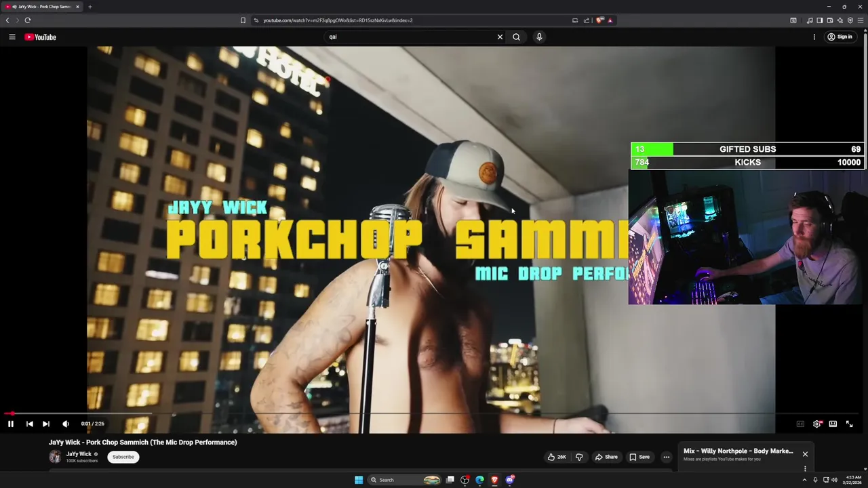Switch player to theater mode
This screenshot has height=488, width=868.
[x=833, y=424]
